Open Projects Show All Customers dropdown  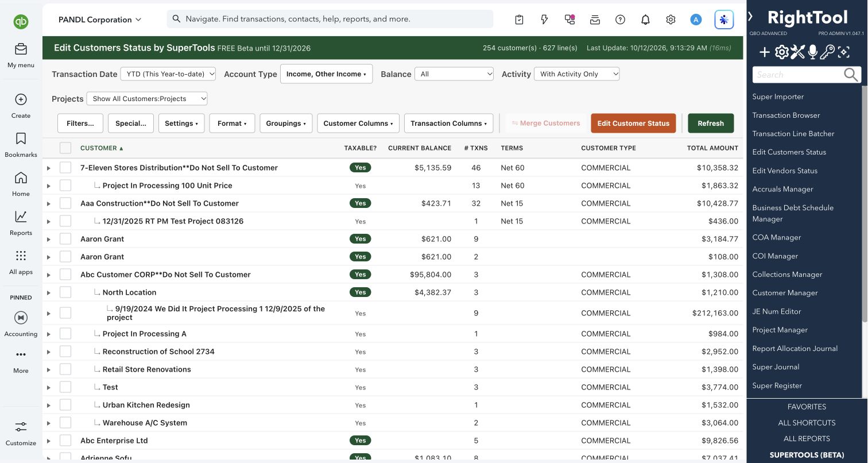[147, 99]
